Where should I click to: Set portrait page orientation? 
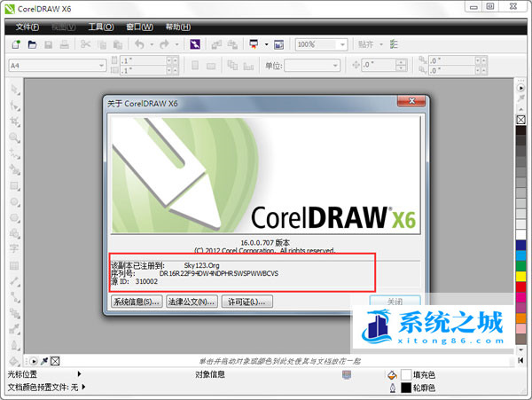(195, 65)
